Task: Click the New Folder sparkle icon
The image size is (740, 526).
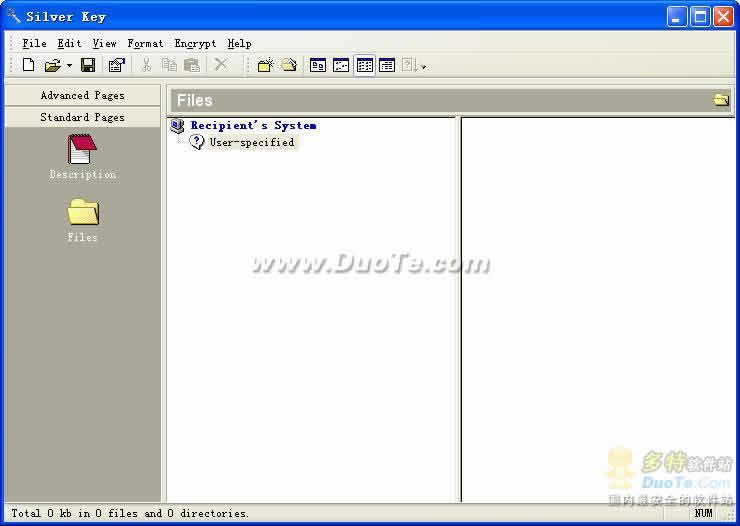Action: [x=266, y=65]
